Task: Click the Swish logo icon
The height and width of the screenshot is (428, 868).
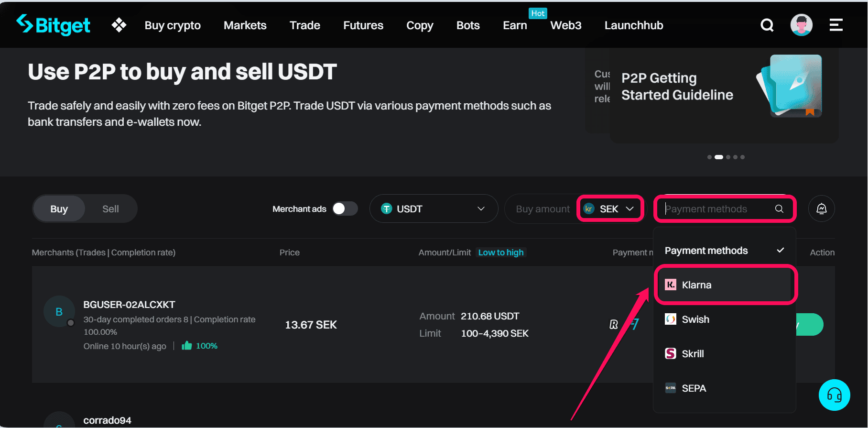Action: (671, 319)
